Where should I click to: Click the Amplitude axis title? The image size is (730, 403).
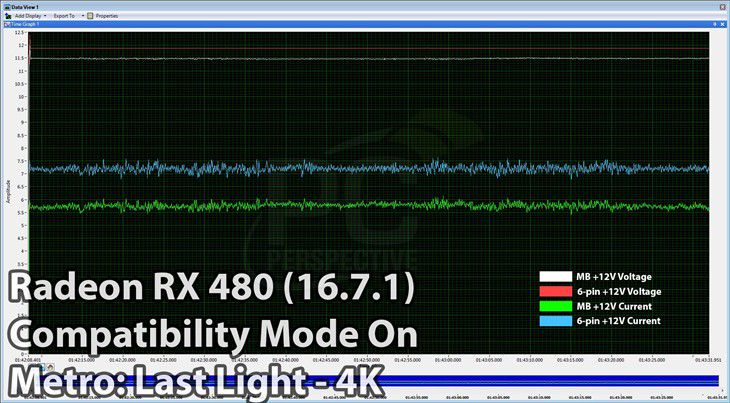pyautogui.click(x=8, y=191)
